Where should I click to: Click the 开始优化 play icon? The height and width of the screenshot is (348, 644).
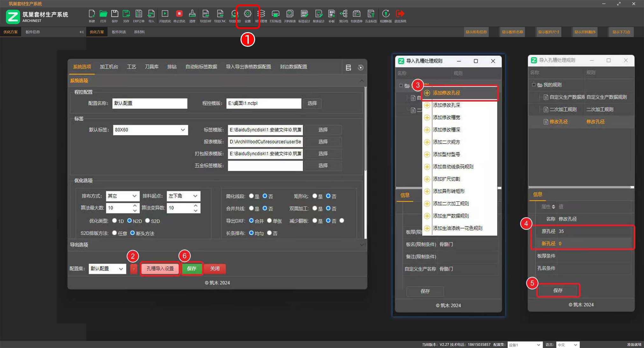[x=165, y=14]
